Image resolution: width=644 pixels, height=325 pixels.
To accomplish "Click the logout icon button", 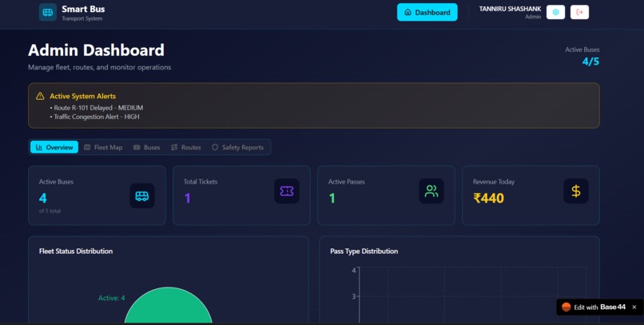I will coord(579,12).
